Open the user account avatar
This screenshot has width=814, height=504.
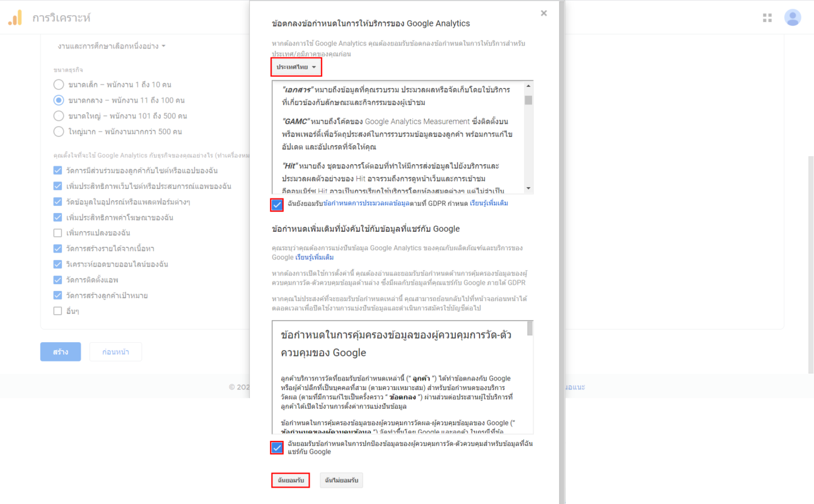pos(792,18)
